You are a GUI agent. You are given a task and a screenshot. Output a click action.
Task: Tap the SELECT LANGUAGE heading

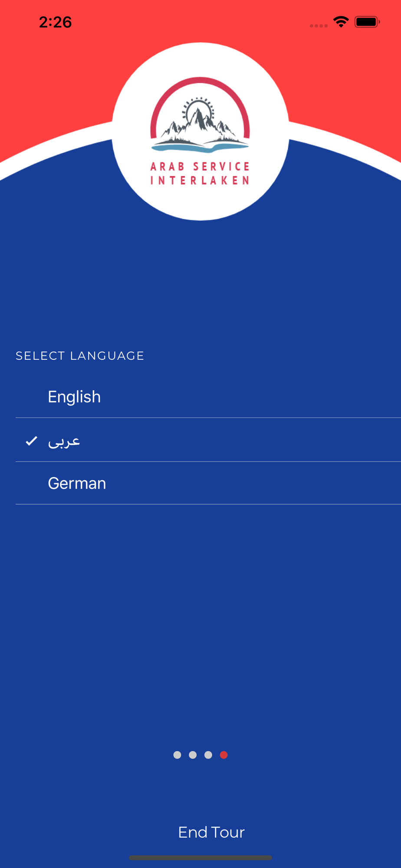(80, 356)
